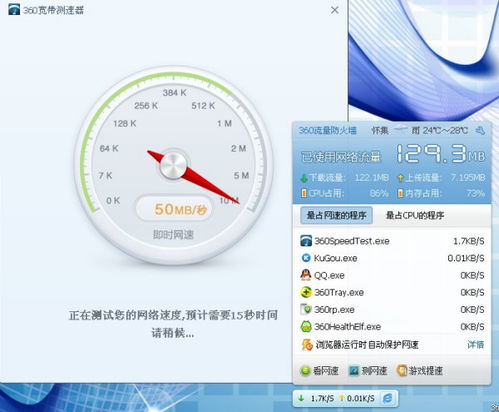499x412 pixels.
Task: Click the CPU usage icon
Action: click(x=304, y=193)
